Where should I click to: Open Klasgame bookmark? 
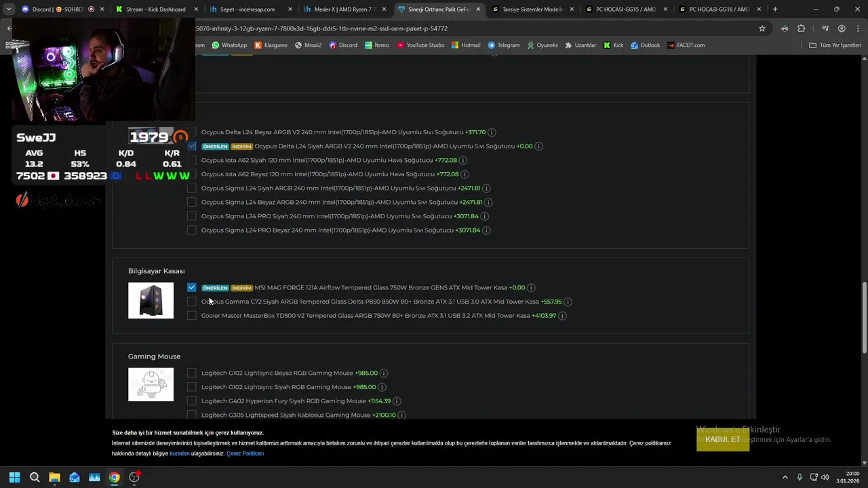tap(271, 45)
